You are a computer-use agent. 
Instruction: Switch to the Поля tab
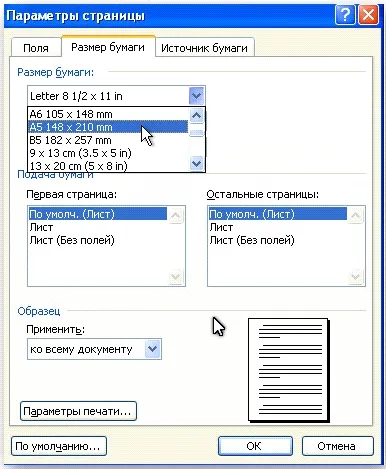[36, 48]
